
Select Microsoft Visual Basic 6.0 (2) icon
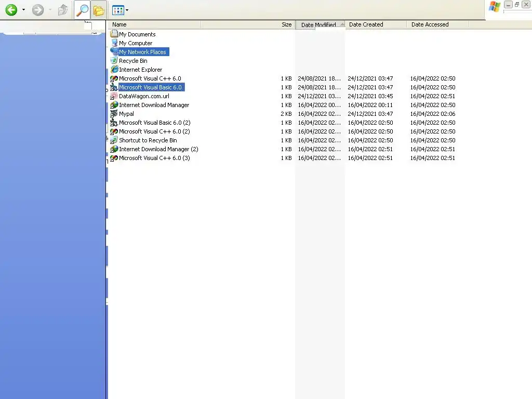click(114, 123)
